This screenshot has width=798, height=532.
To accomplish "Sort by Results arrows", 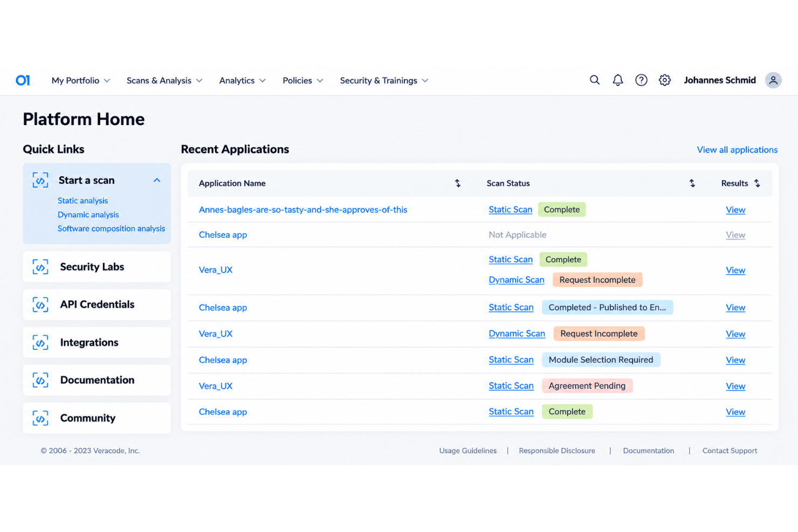I will [x=757, y=183].
